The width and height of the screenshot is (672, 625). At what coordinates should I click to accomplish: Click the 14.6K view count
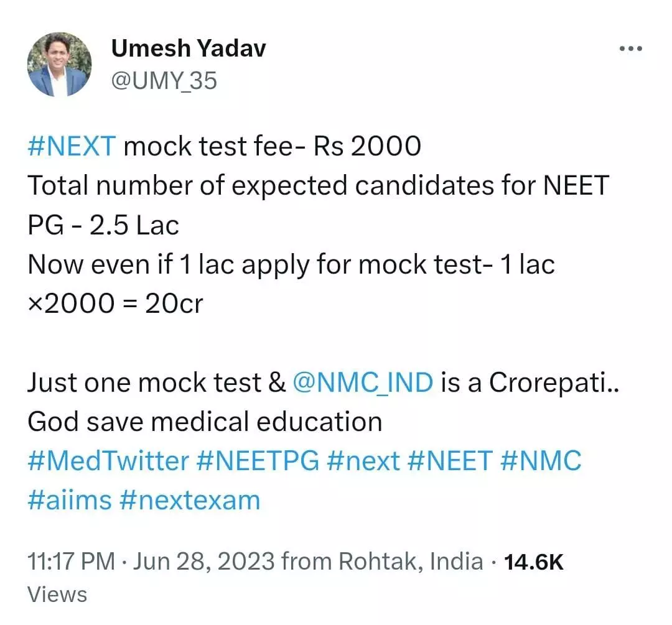coord(533,562)
